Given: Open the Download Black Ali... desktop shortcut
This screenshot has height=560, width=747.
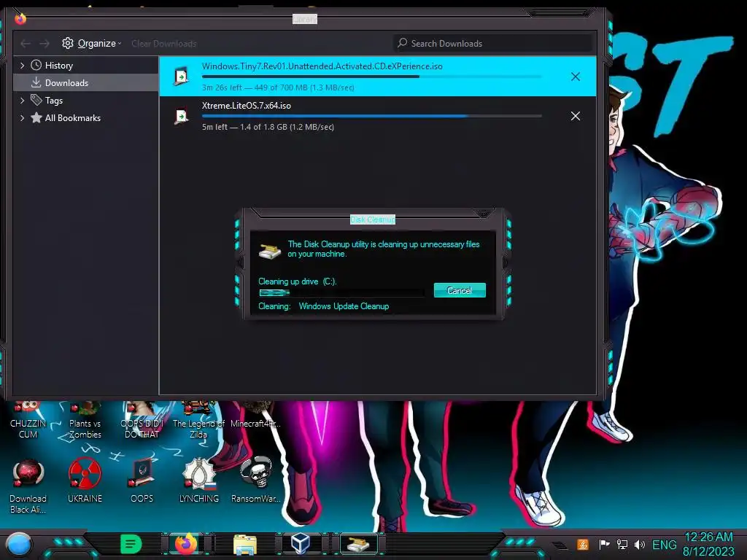Looking at the screenshot, I should (x=28, y=486).
